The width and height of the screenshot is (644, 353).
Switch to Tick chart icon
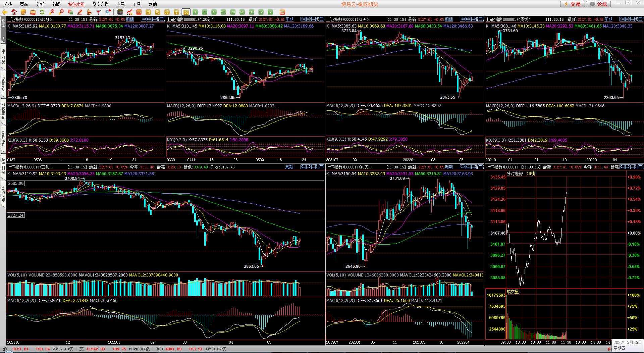pyautogui.click(x=139, y=12)
